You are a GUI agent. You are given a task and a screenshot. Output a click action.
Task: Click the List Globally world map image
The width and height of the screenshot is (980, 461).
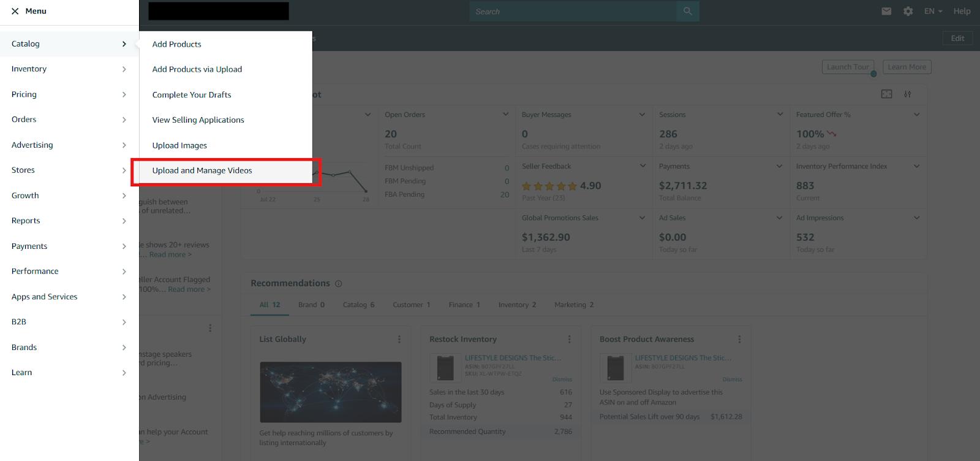click(331, 392)
